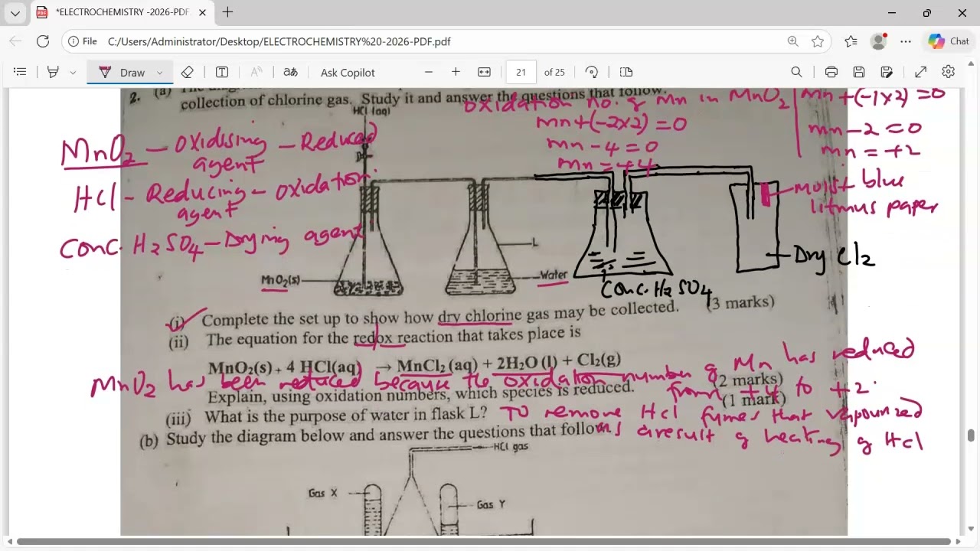This screenshot has width=980, height=551.
Task: Click the horizontal scrollbar
Action: click(x=484, y=542)
